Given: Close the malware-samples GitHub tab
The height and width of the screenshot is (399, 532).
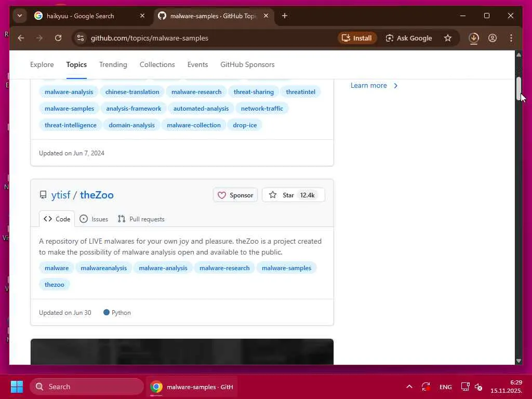Looking at the screenshot, I should [266, 16].
